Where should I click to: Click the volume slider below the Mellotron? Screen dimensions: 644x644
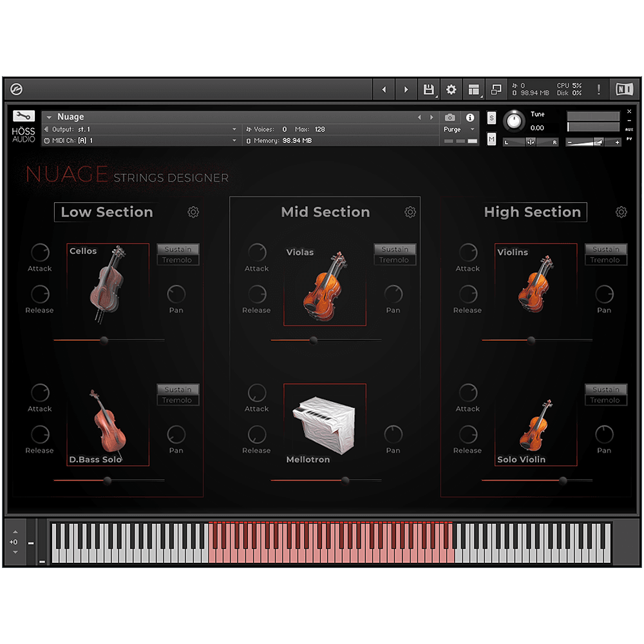coord(345,480)
